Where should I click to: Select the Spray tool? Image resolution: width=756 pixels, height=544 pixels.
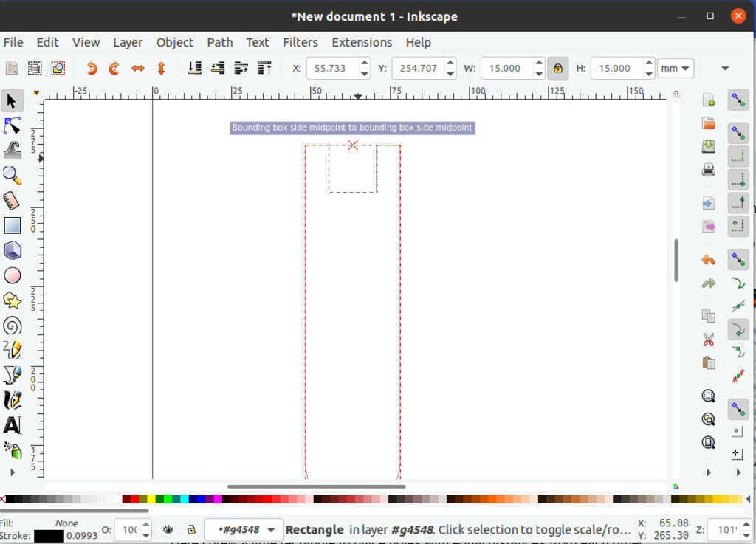click(12, 450)
